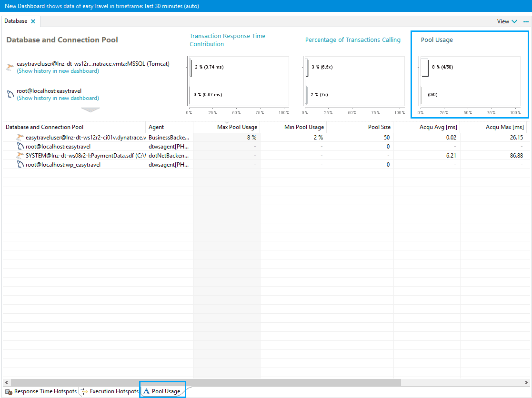
Task: Switch to the Execution Hotspots tab
Action: point(110,391)
